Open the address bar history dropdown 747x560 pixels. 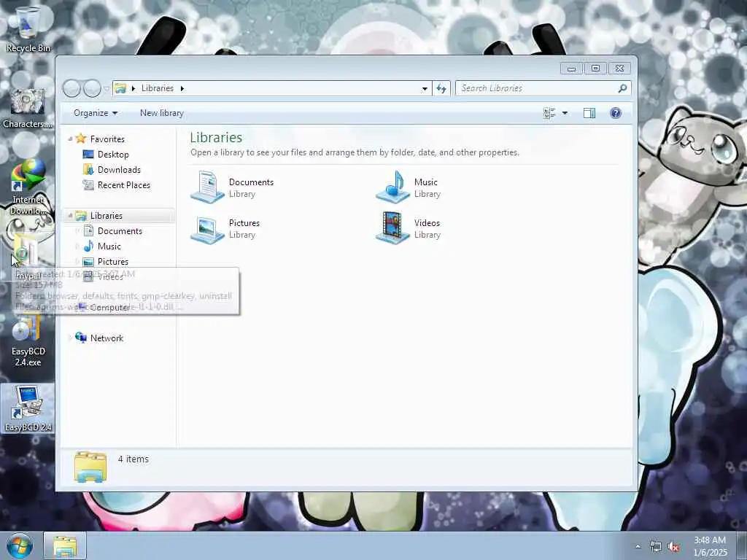[425, 88]
